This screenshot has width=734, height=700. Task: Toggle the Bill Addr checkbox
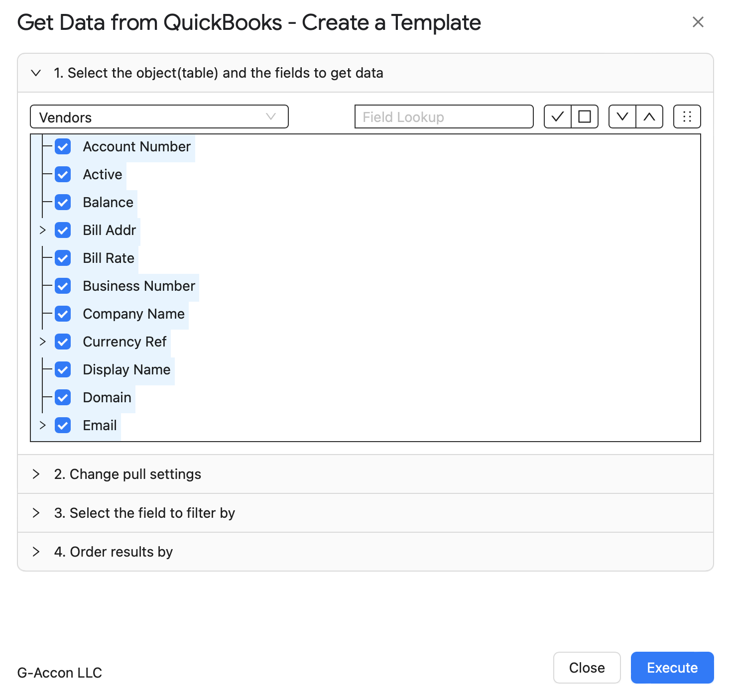(x=63, y=230)
